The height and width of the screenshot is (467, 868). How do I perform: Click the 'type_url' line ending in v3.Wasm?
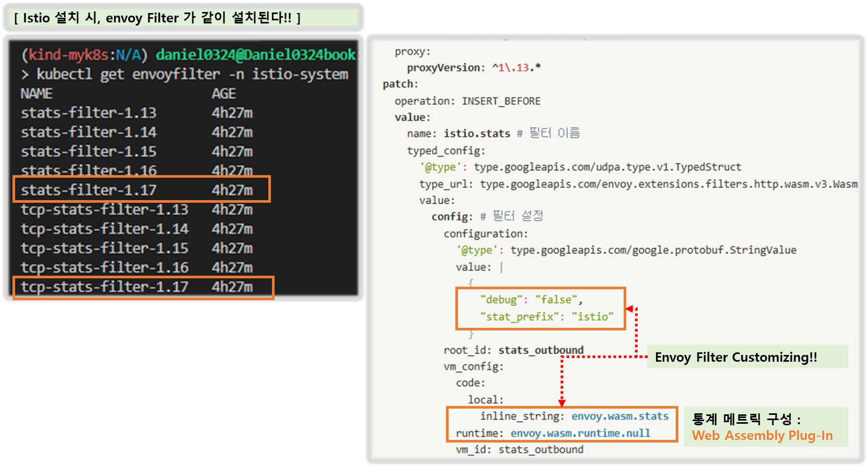coord(638,184)
